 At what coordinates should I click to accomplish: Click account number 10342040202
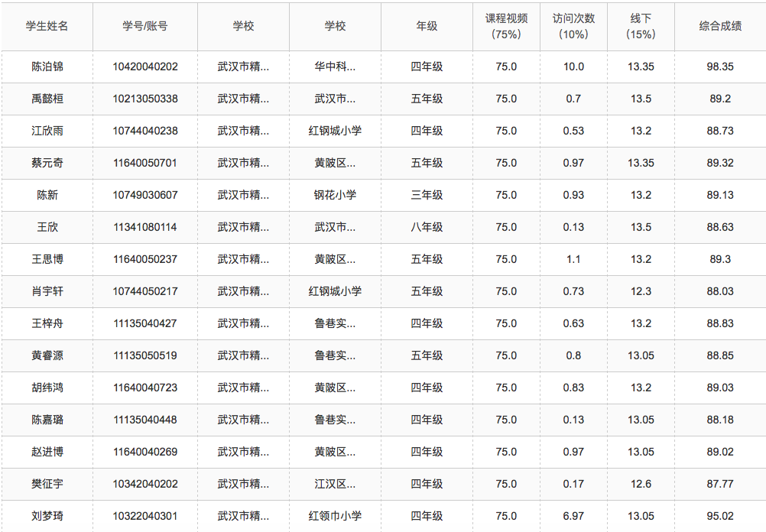click(x=145, y=484)
